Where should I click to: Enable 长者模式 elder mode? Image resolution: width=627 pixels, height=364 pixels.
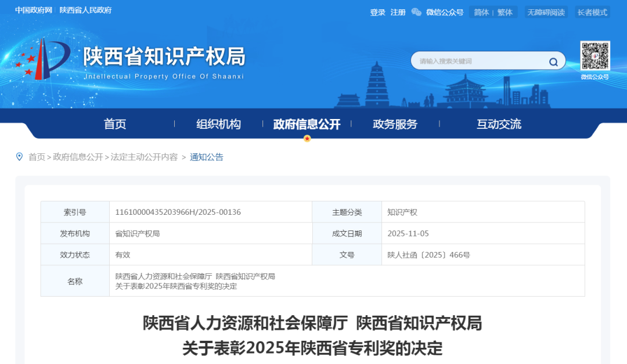[x=592, y=12]
